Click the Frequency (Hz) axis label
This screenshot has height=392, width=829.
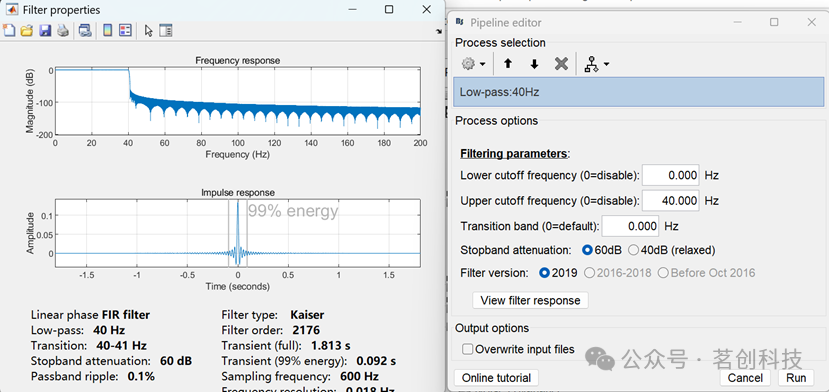coord(238,154)
